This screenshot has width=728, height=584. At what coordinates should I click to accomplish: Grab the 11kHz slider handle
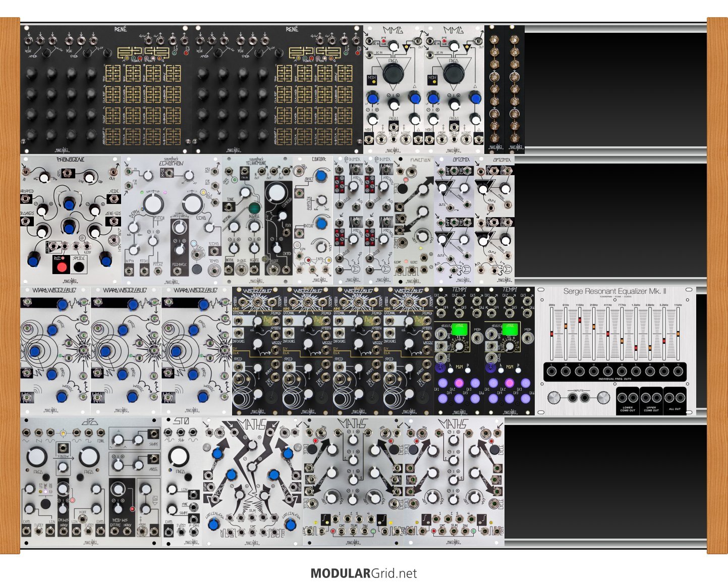coord(678,334)
